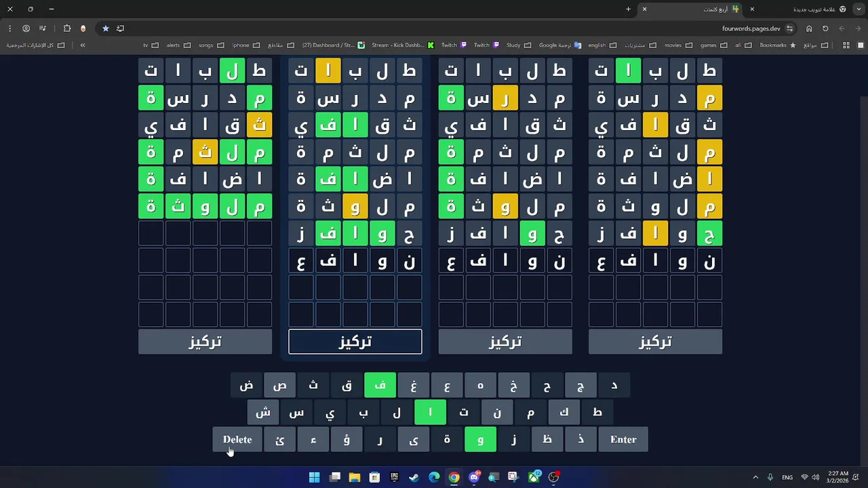Tap the green ا key on the keyboard
This screenshot has height=488, width=868.
tap(430, 412)
